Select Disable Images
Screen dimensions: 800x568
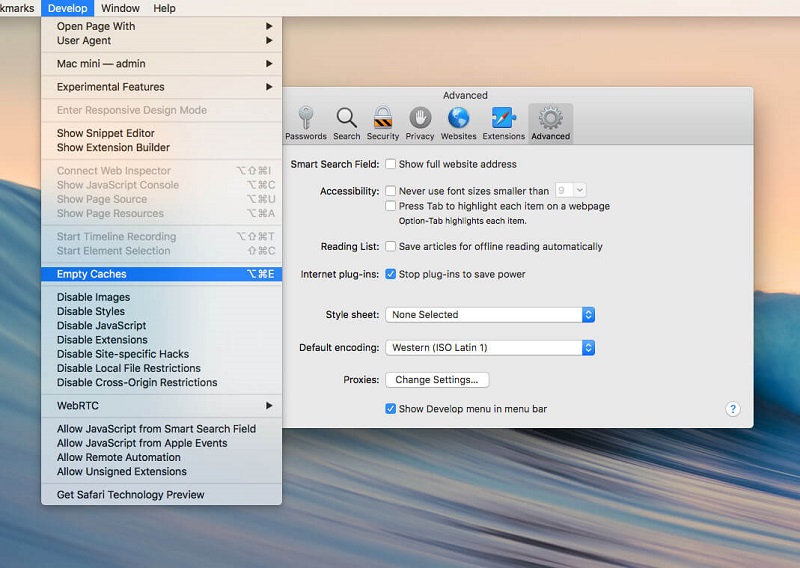click(x=161, y=297)
